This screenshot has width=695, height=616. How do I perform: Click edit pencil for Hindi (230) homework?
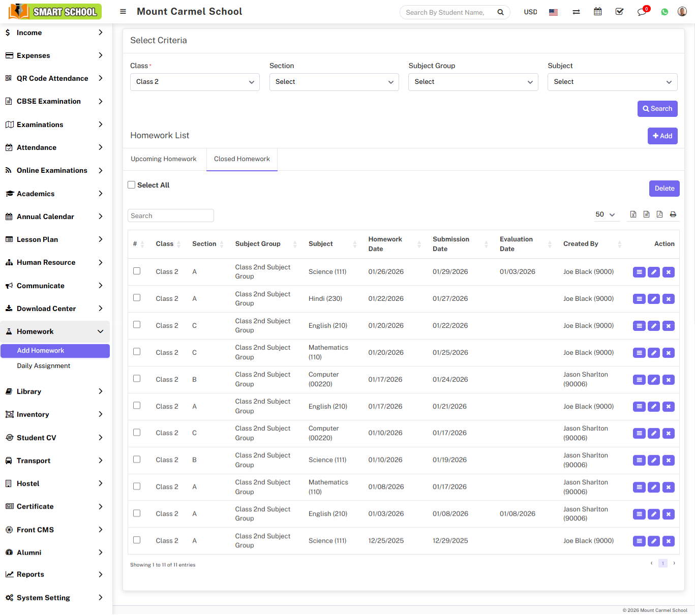[x=654, y=299]
